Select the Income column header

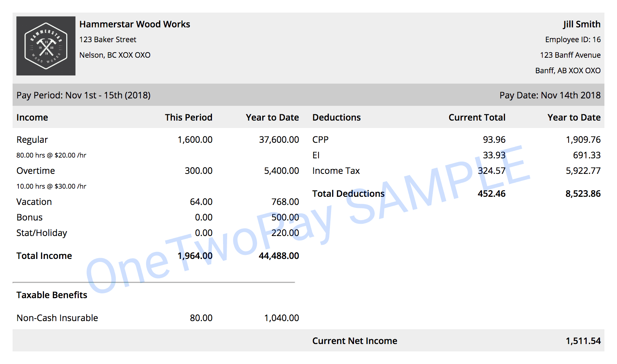(32, 118)
